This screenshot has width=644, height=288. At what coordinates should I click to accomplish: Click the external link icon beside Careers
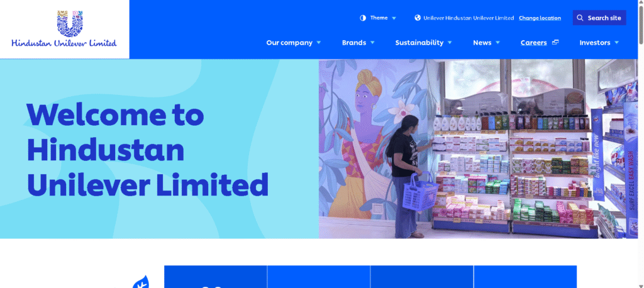point(555,42)
